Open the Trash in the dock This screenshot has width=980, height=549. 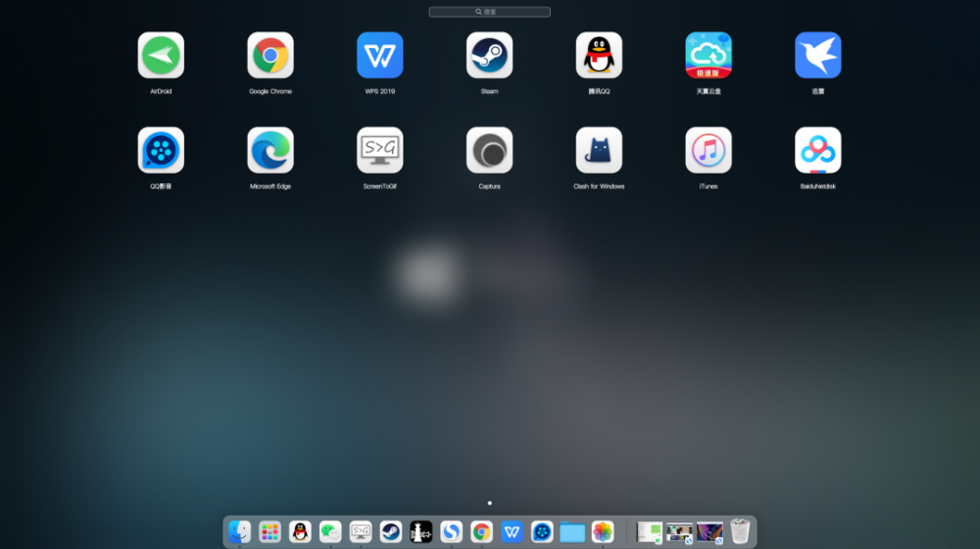(x=740, y=531)
